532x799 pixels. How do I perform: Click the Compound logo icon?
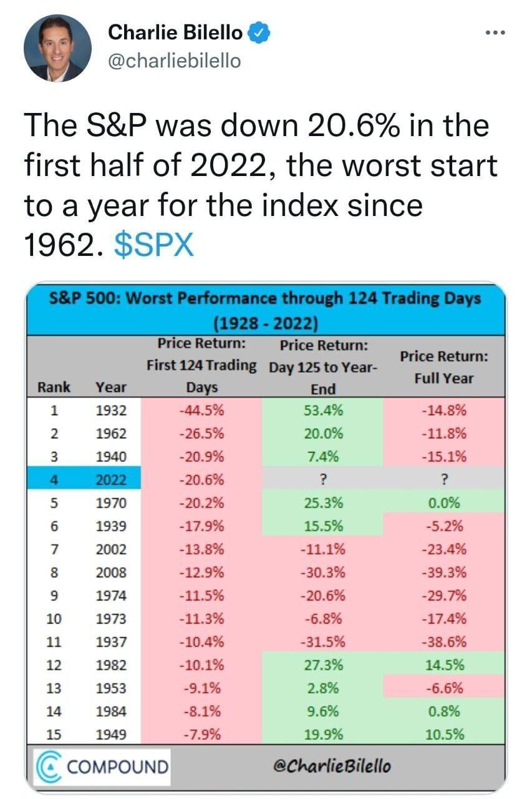point(47,765)
